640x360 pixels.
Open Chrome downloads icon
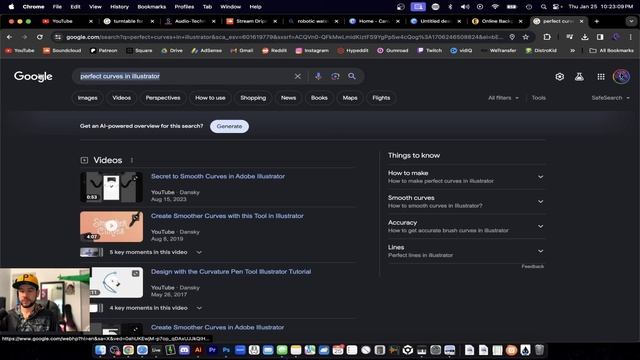pyautogui.click(x=584, y=37)
